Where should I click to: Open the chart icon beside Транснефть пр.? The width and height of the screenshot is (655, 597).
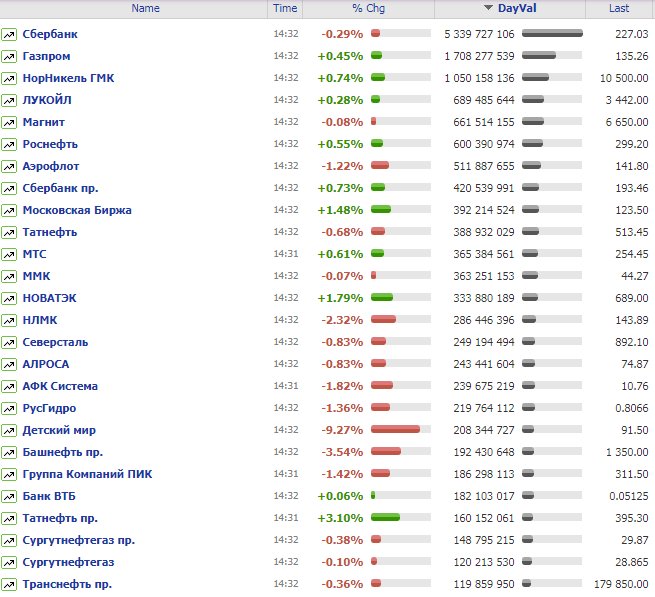coord(9,584)
